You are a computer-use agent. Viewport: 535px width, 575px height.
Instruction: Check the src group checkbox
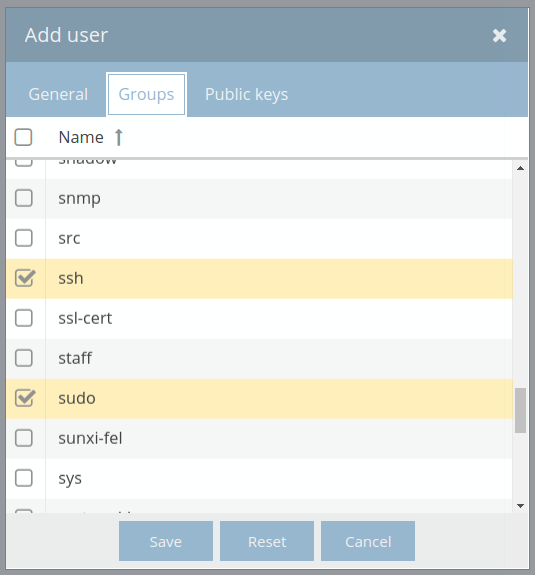(24, 238)
